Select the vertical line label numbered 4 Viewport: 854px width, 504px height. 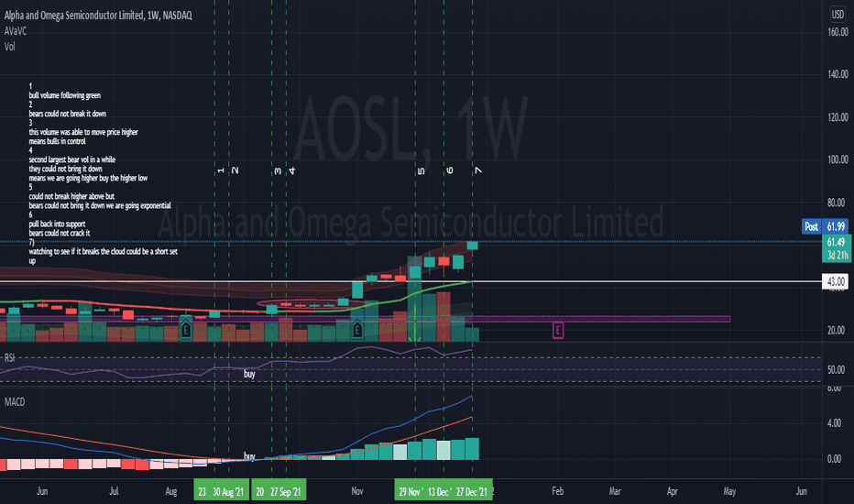(292, 171)
